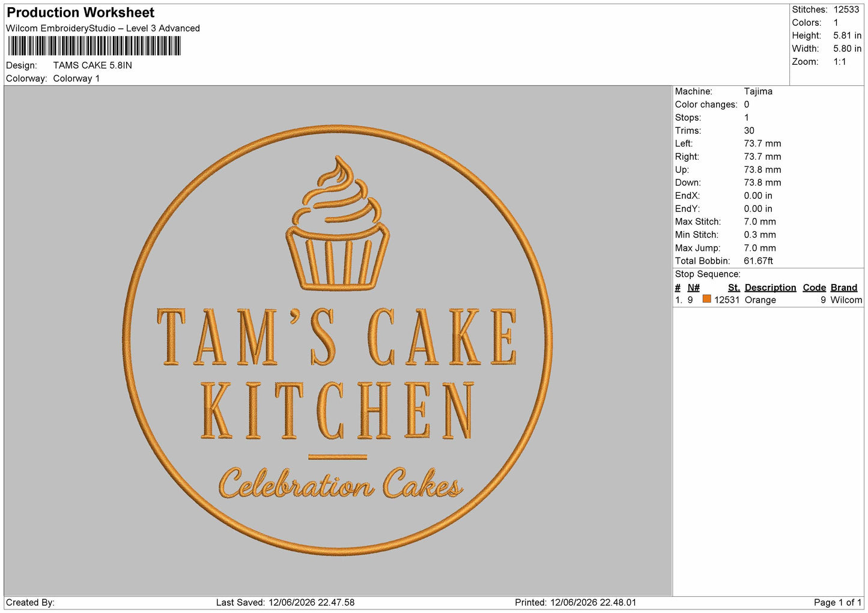Click the Trims value '30'
Viewport: 868px width, 613px height.
click(x=749, y=130)
